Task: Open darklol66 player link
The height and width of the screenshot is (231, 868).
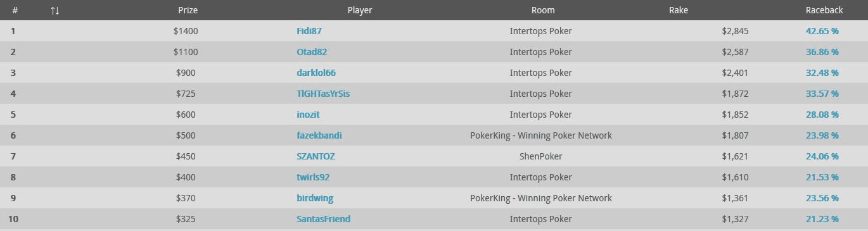Action: point(316,73)
